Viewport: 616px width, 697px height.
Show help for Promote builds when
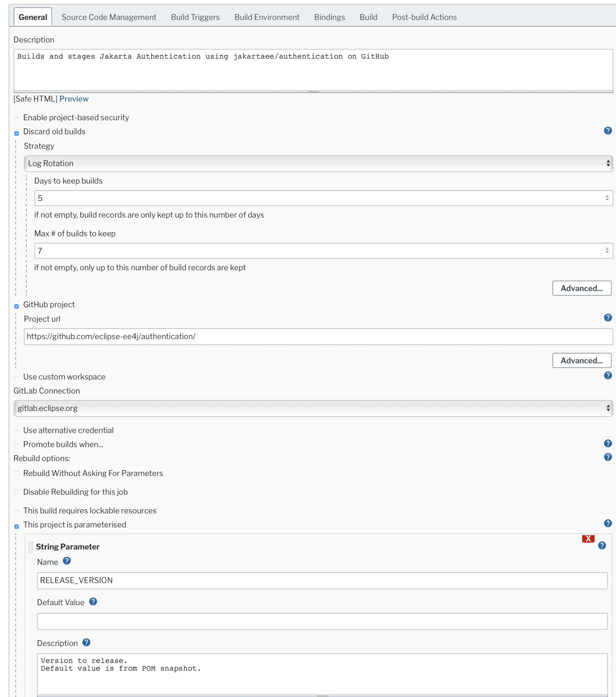click(608, 444)
